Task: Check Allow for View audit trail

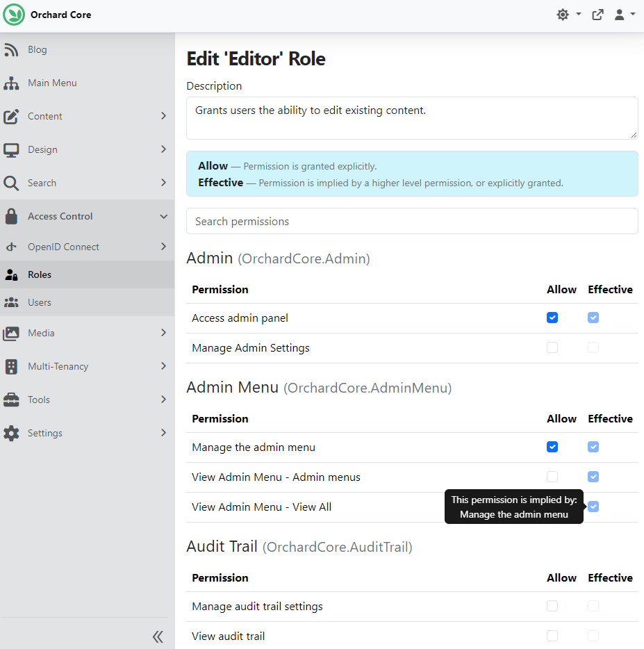Action: (552, 636)
